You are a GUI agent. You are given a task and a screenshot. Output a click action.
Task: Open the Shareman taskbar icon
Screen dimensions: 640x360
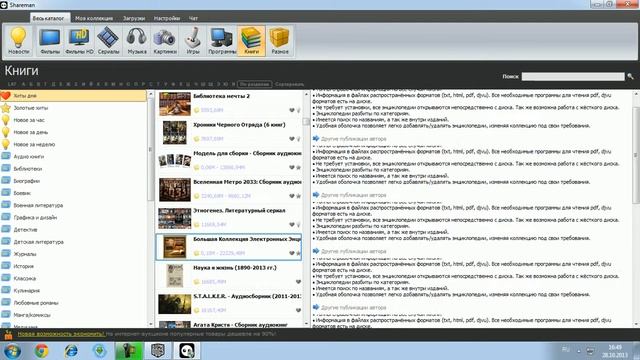[187, 351]
